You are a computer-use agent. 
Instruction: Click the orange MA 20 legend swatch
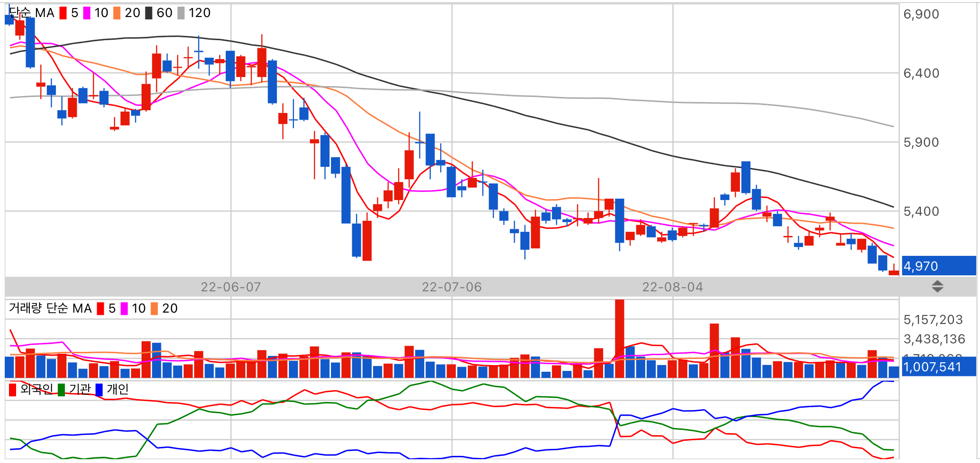(x=117, y=13)
